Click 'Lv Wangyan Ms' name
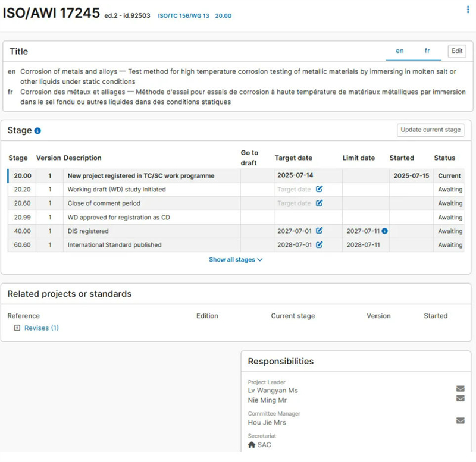Screen dimensions: 476x462 (273, 391)
